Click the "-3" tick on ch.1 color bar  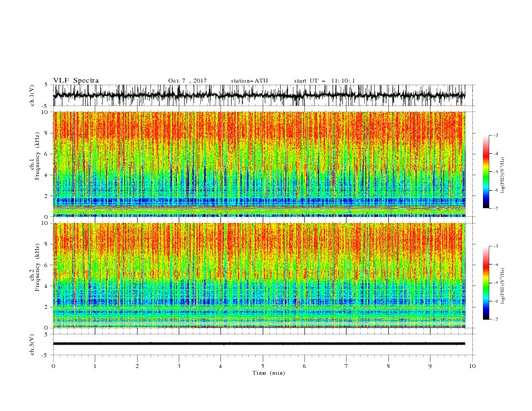coord(495,135)
